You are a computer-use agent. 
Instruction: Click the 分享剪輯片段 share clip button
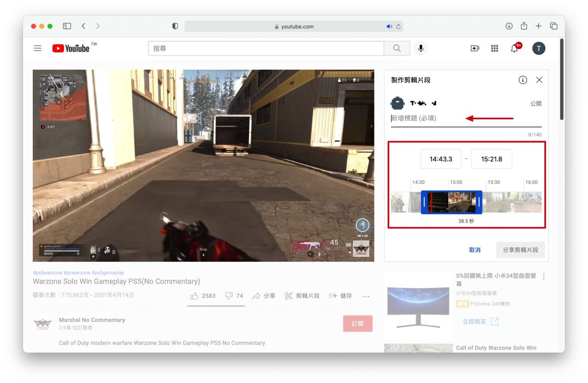[x=520, y=250]
